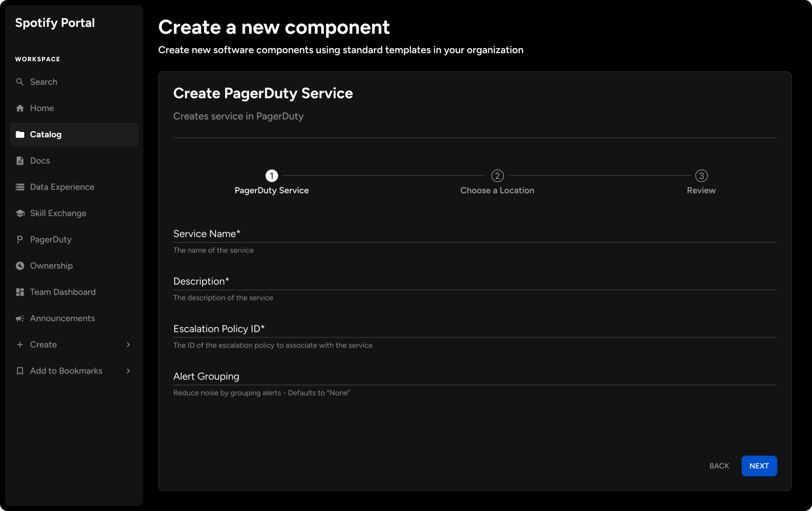Image resolution: width=812 pixels, height=511 pixels.
Task: Click the Docs document icon
Action: [x=20, y=160]
